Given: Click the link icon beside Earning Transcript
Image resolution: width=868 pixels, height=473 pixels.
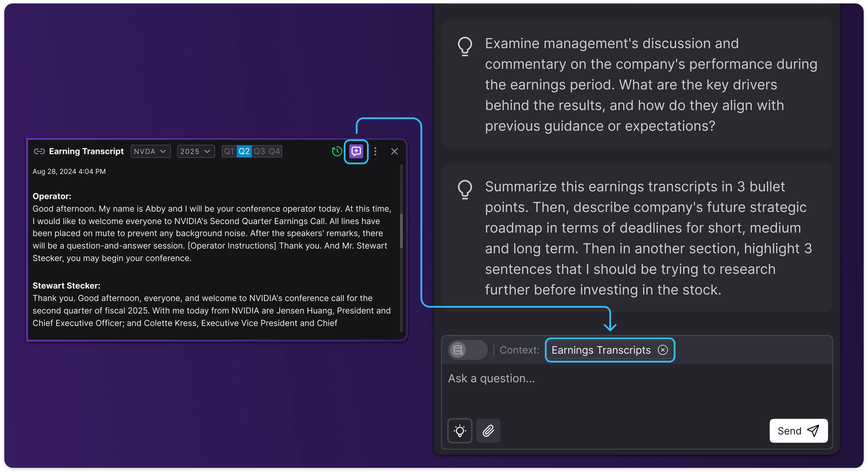Looking at the screenshot, I should [x=39, y=151].
